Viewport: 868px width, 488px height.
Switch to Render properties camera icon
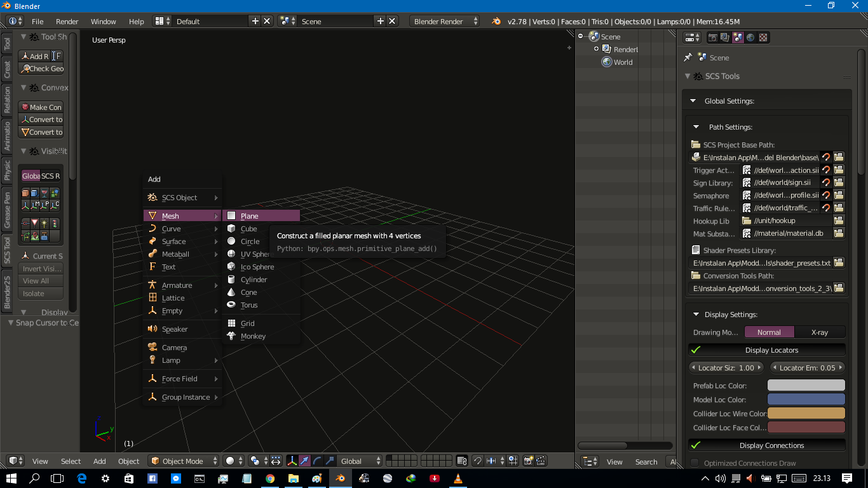pos(713,37)
